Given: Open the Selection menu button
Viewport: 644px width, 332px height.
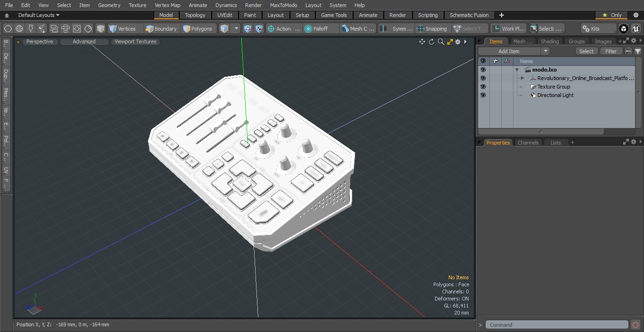Looking at the screenshot, I should pyautogui.click(x=546, y=29).
